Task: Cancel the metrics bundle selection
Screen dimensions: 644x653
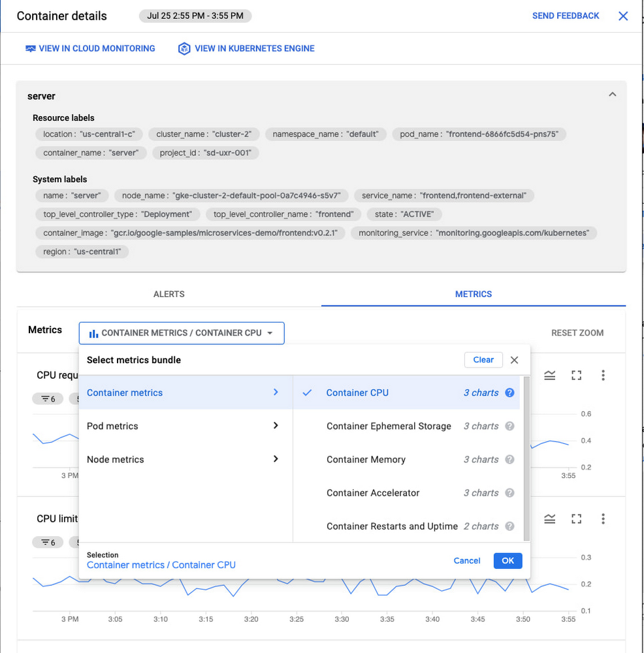Action: (466, 560)
